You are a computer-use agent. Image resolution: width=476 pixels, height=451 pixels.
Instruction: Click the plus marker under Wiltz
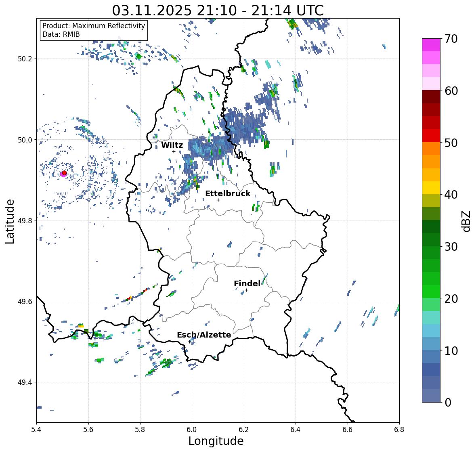[x=174, y=152]
